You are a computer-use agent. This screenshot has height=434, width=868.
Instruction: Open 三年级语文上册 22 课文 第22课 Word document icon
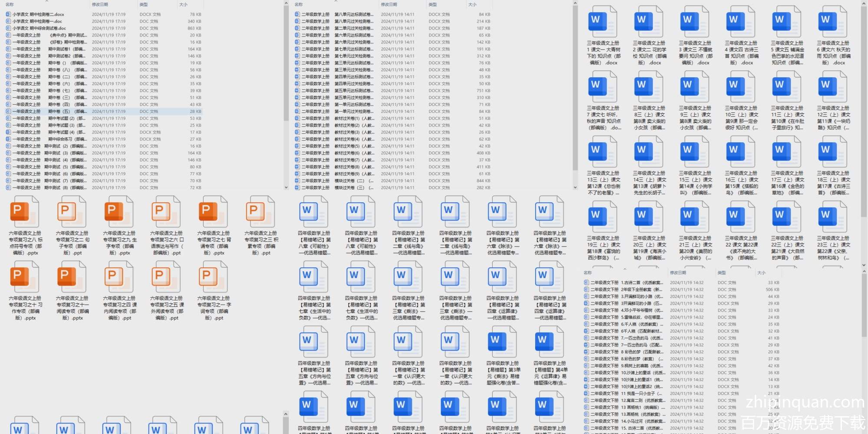coord(741,217)
